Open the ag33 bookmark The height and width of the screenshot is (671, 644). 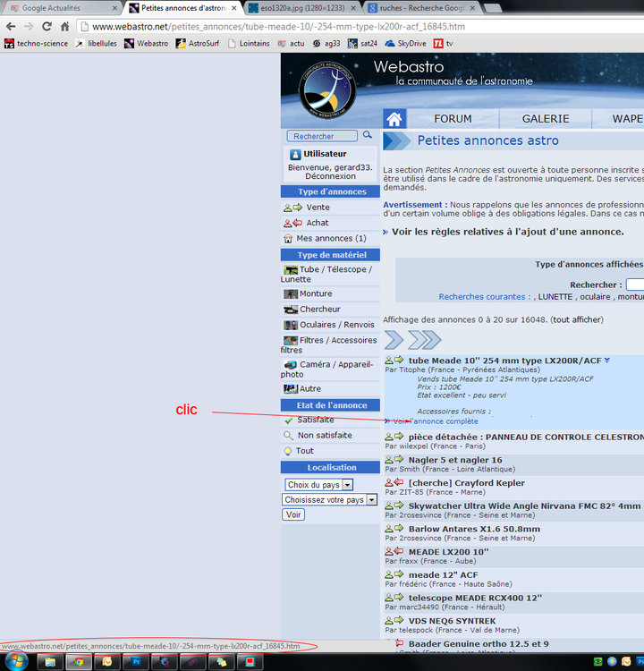(326, 43)
